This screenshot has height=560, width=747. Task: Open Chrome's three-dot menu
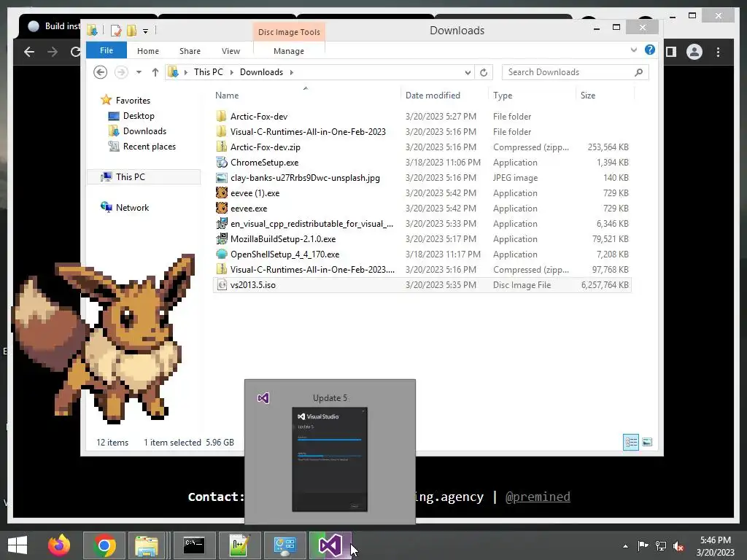point(718,52)
